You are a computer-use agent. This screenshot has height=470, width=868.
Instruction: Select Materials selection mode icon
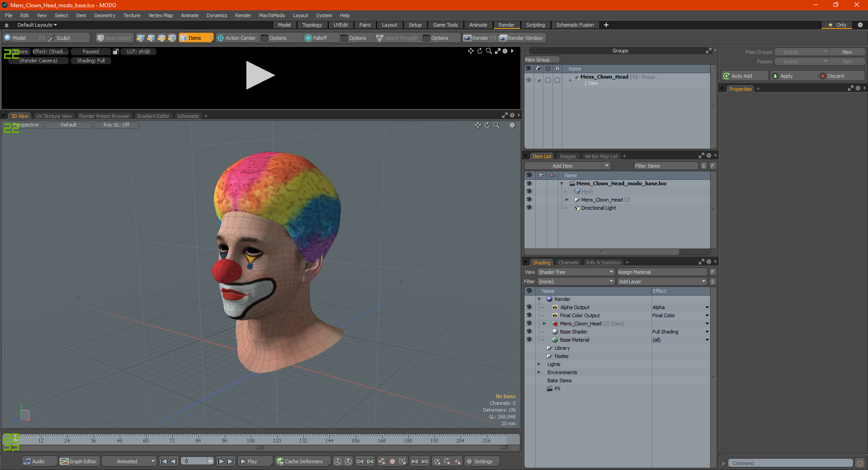(172, 38)
